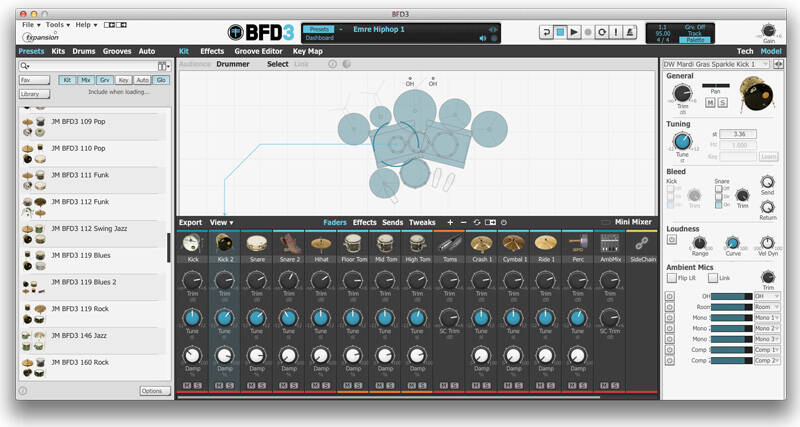Select the Floor Tom channel icon

[x=353, y=243]
